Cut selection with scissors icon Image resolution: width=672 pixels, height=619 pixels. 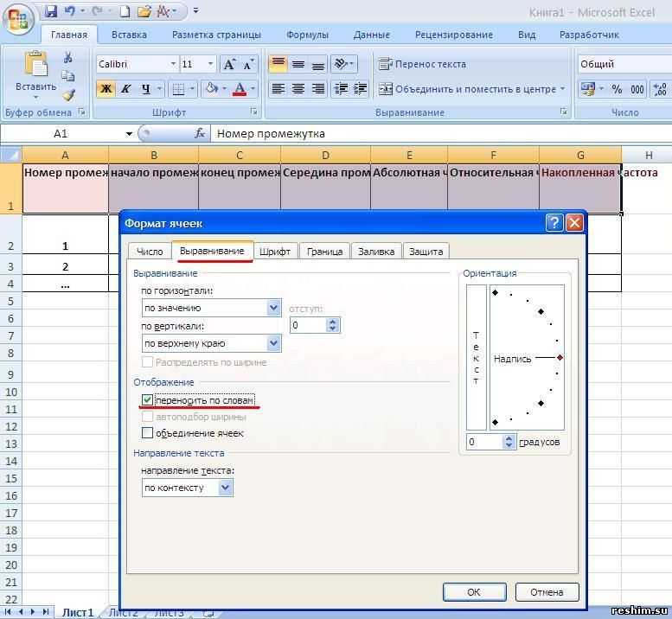tap(67, 57)
